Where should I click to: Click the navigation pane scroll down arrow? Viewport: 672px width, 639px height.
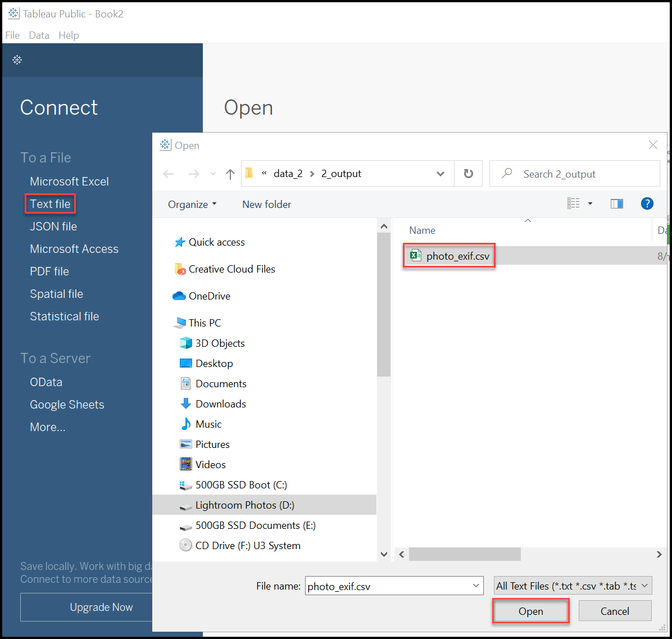(384, 554)
